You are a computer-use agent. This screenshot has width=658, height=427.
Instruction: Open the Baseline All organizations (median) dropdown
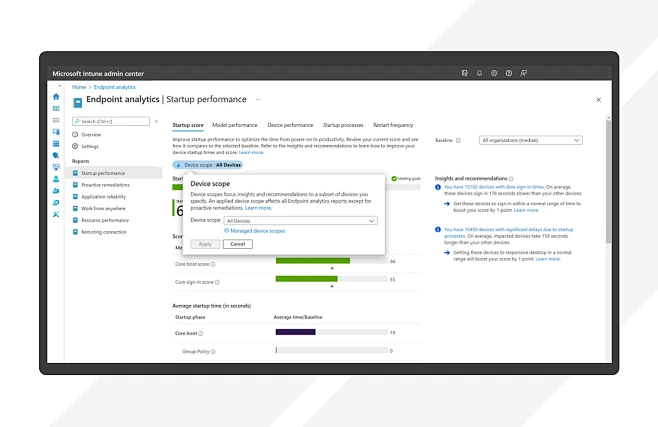coord(530,140)
